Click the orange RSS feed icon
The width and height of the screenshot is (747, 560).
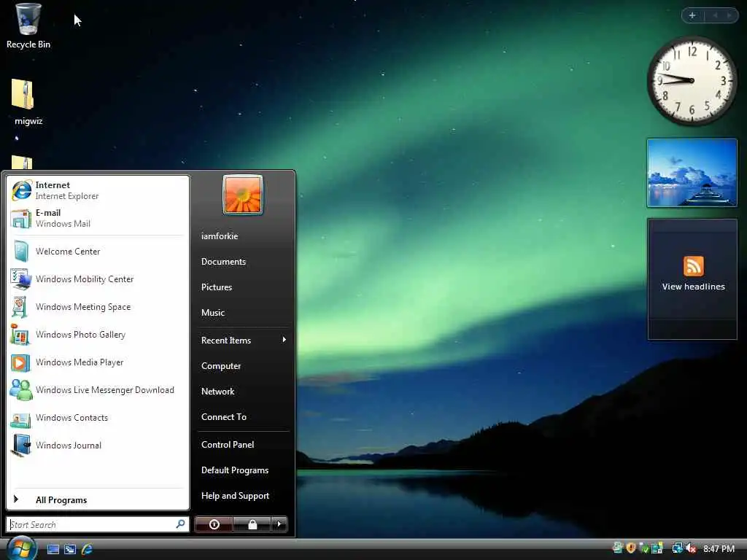[x=693, y=265]
